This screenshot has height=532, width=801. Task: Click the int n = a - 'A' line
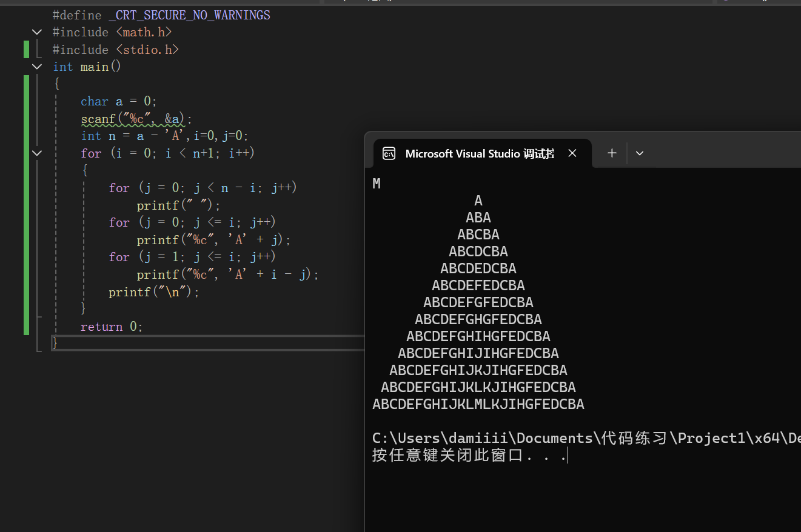[x=164, y=136]
